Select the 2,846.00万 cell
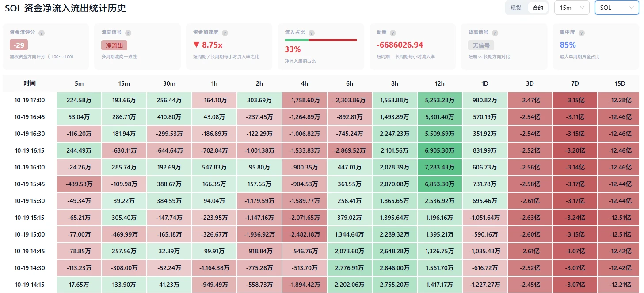The width and height of the screenshot is (644, 293). click(395, 268)
